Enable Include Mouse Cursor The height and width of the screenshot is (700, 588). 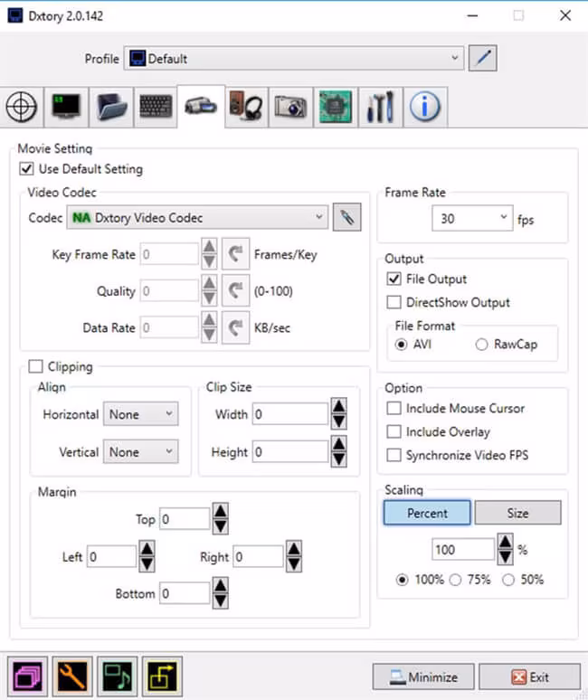394,408
